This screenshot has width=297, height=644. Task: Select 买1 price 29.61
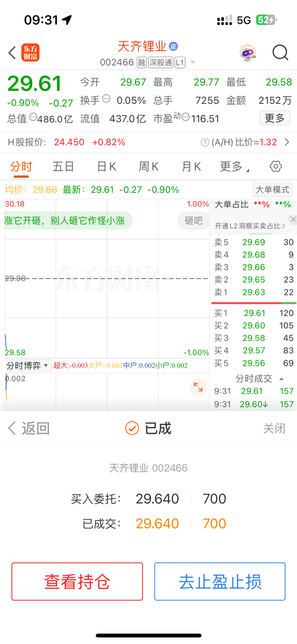tap(254, 313)
